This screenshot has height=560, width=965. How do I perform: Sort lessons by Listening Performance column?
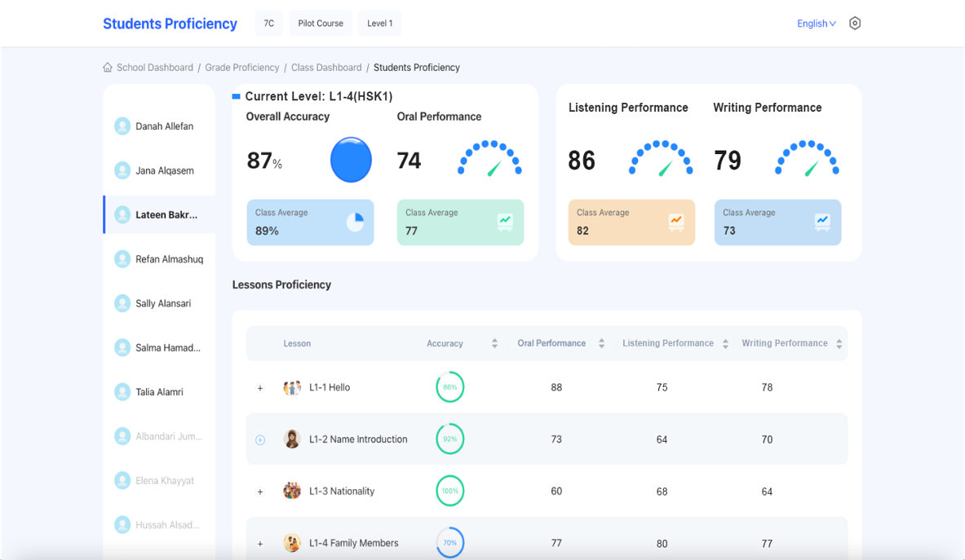[x=726, y=344]
